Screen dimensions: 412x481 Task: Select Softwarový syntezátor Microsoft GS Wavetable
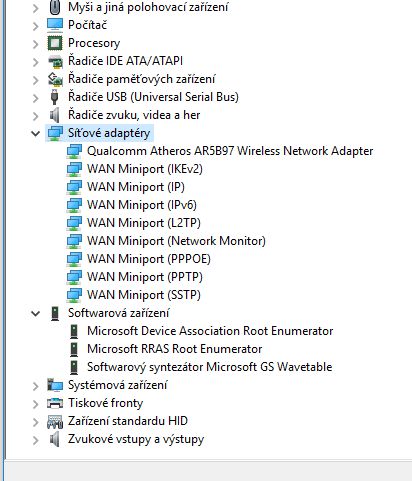point(210,367)
